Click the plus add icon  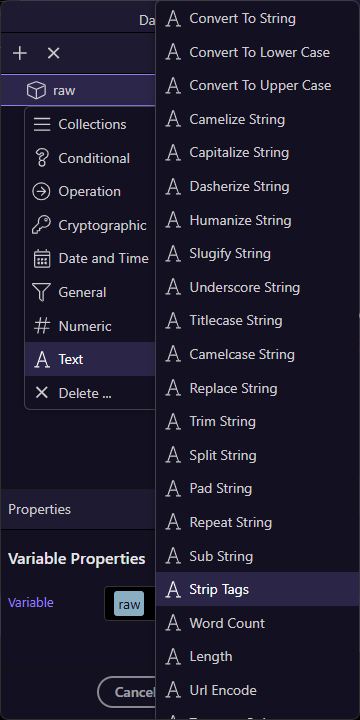point(20,54)
